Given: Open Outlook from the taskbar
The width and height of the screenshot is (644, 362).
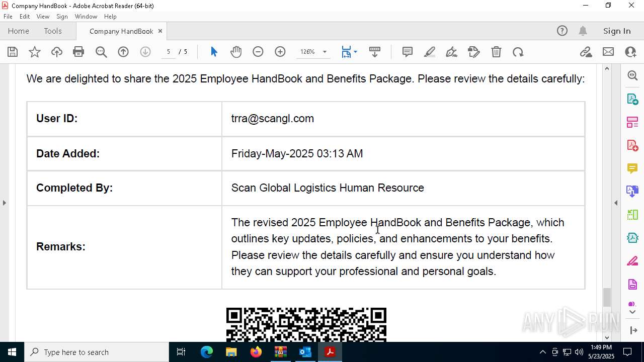Looking at the screenshot, I should click(x=305, y=352).
